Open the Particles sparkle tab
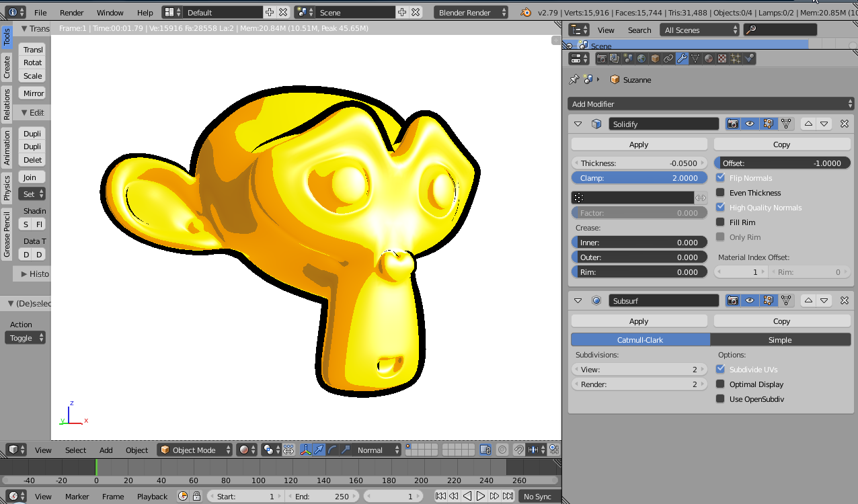Screen dimensions: 858x504 tap(736, 58)
